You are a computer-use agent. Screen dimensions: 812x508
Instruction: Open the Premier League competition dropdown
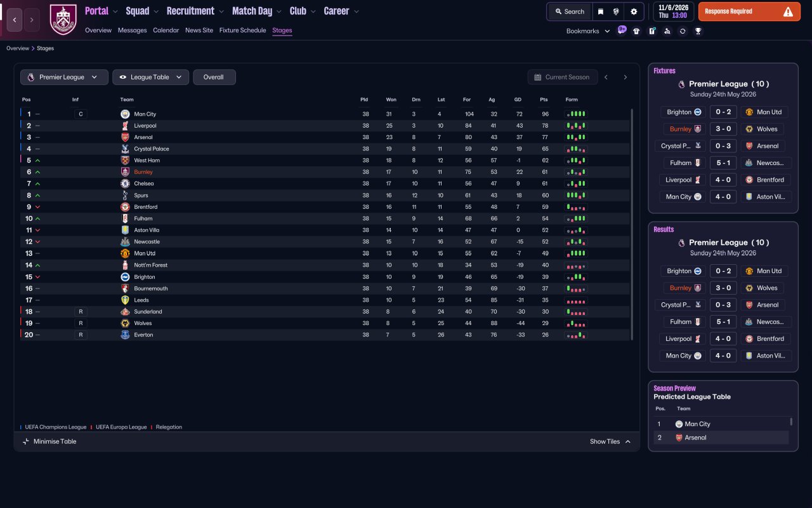coord(63,77)
